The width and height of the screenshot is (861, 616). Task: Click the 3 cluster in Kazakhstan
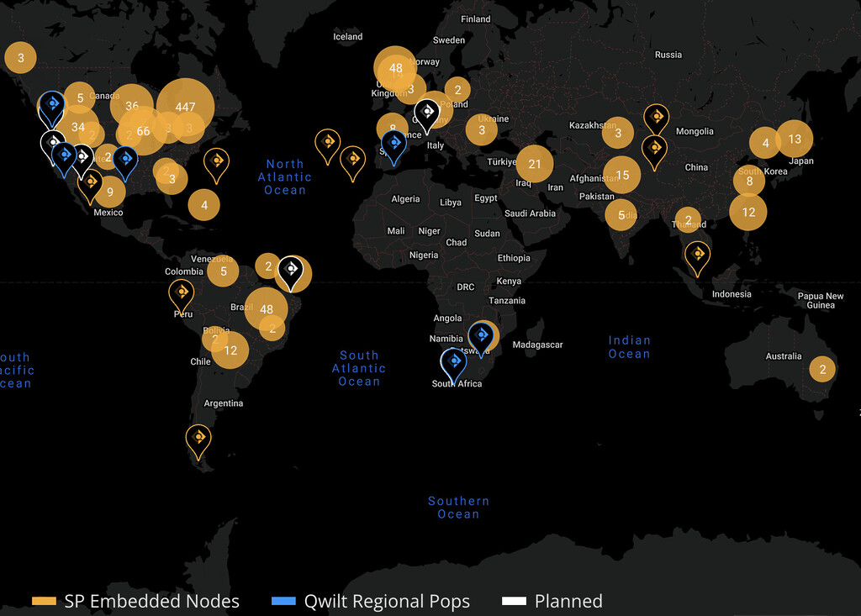click(618, 133)
